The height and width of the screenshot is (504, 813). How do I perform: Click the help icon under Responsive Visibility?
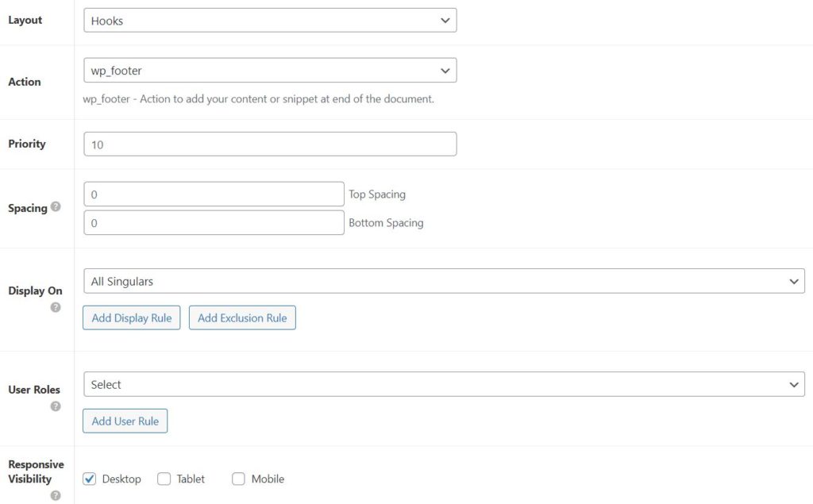(x=56, y=496)
